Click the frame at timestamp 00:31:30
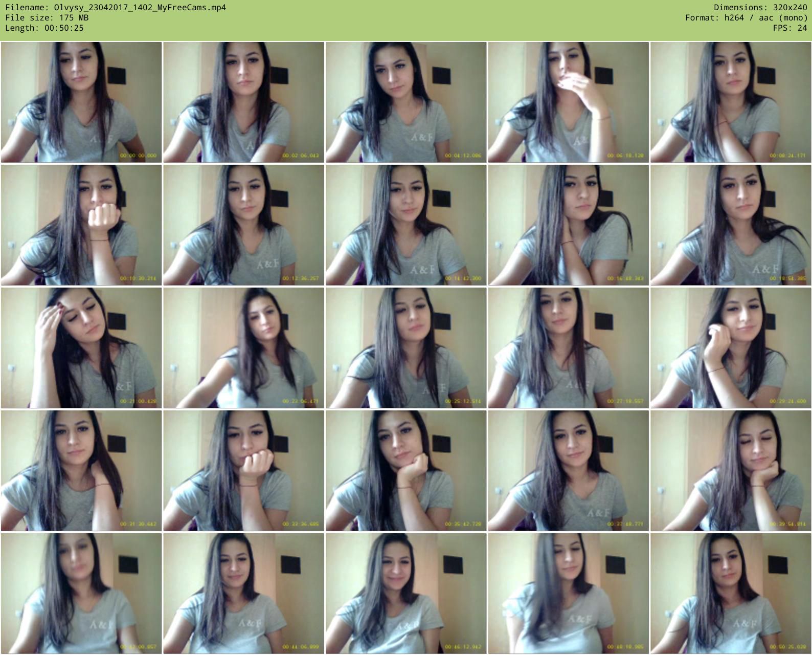Screen dimensions: 812x655 click(81, 471)
